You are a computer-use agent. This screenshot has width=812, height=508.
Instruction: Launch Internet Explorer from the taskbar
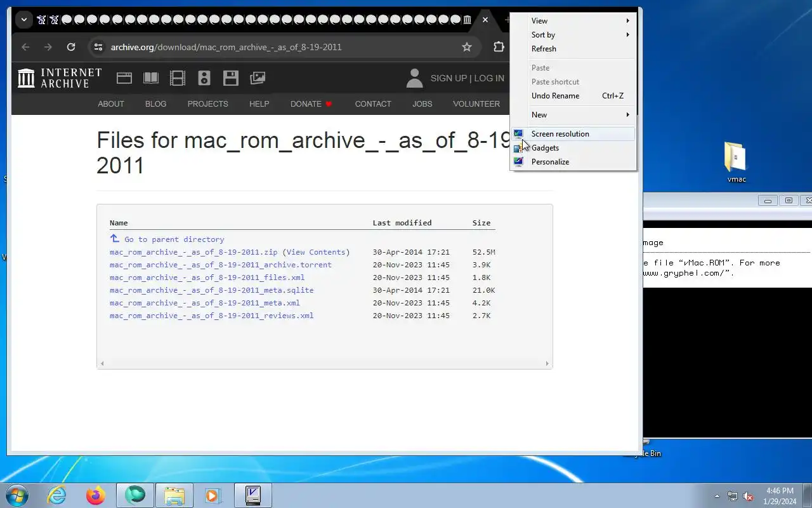pyautogui.click(x=56, y=495)
